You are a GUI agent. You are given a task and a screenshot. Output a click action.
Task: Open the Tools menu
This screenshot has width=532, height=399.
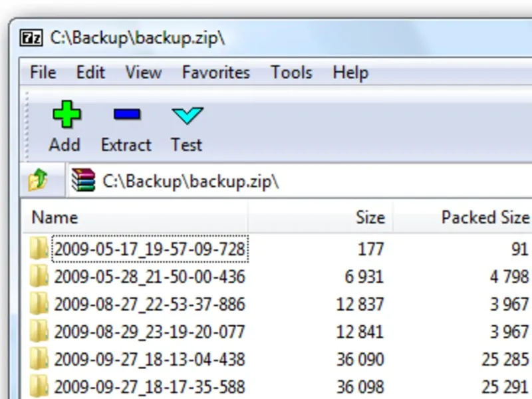coord(291,72)
